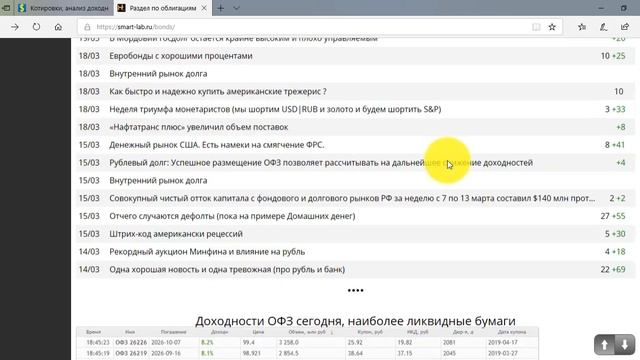Viewport: 640px width, 360px height.
Task: Open reading view icon in address bar
Action: coord(536,27)
